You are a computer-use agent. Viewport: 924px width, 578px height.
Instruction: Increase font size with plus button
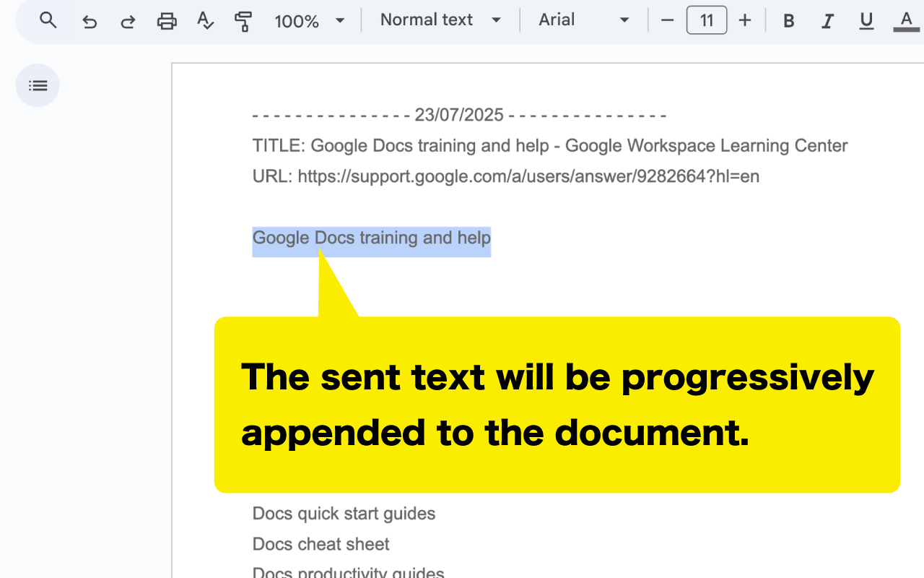(x=745, y=20)
